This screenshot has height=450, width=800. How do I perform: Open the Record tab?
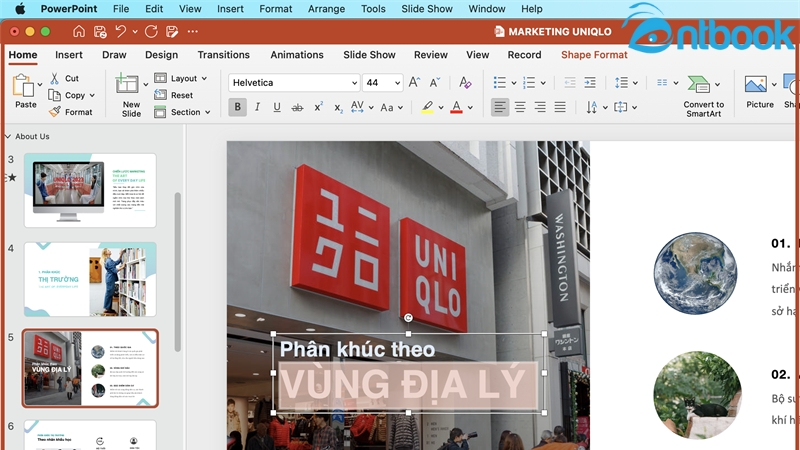[x=524, y=55]
